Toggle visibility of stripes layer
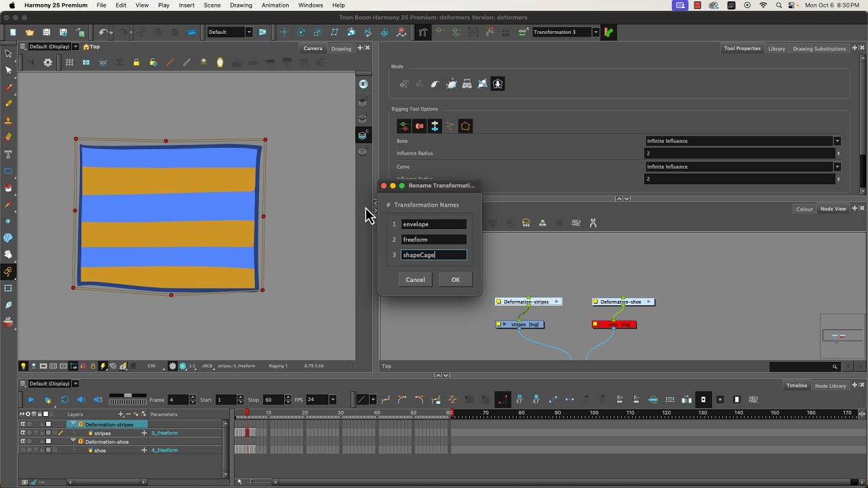The height and width of the screenshot is (488, 868). tap(22, 433)
